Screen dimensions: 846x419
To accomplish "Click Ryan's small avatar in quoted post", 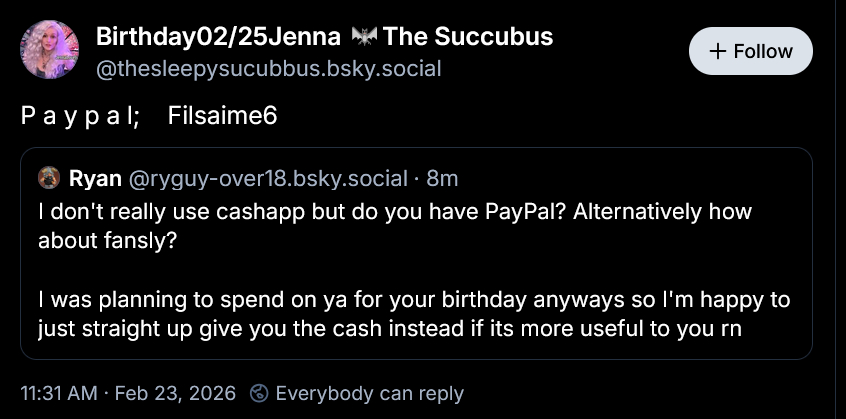I will point(49,179).
